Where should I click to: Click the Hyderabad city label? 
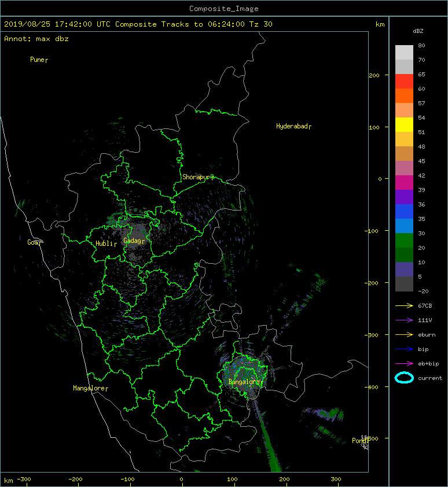point(292,126)
